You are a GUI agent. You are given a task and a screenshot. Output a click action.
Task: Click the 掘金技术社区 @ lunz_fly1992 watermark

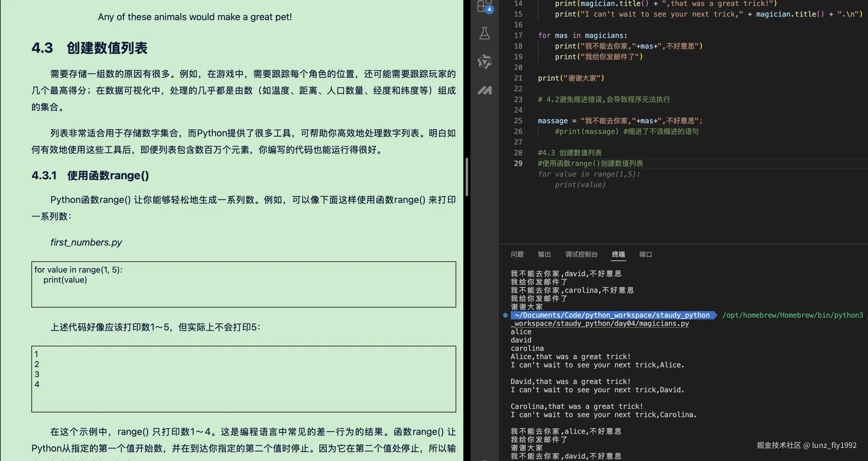805,445
